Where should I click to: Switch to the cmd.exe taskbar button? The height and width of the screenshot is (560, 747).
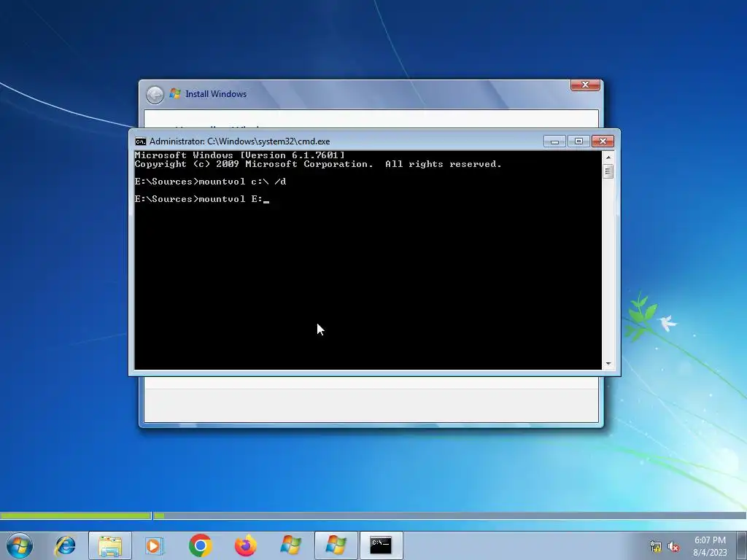381,545
